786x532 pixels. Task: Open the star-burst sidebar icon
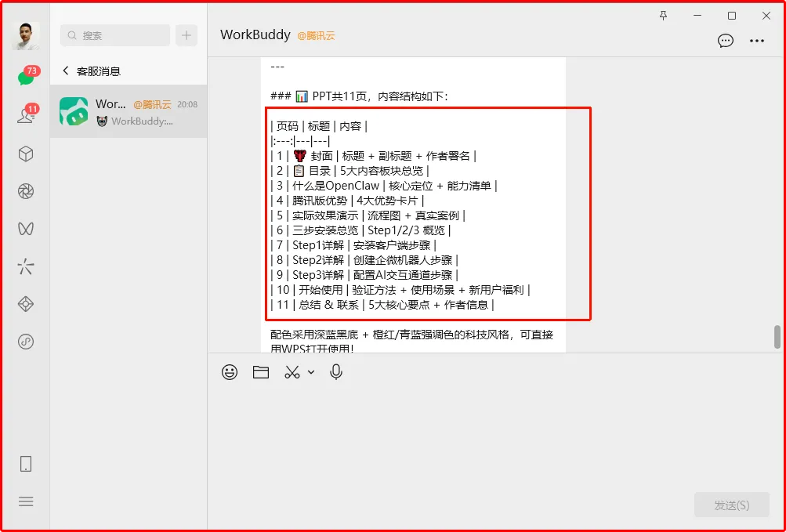coord(26,266)
